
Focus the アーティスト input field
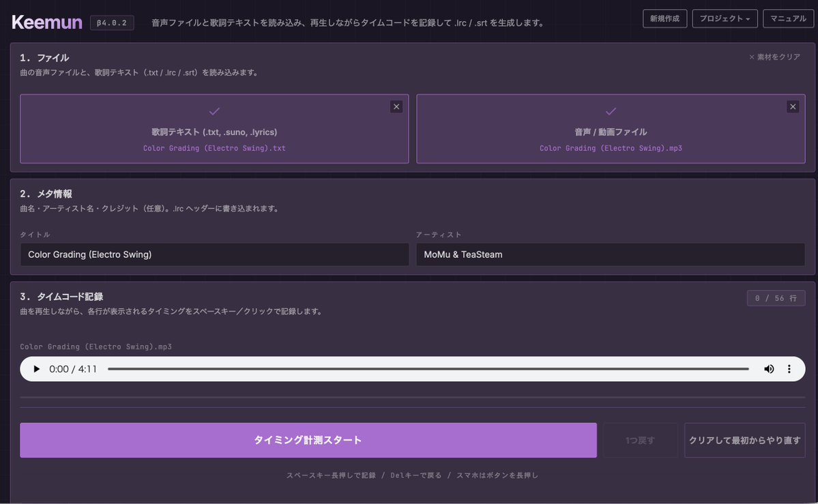click(611, 254)
